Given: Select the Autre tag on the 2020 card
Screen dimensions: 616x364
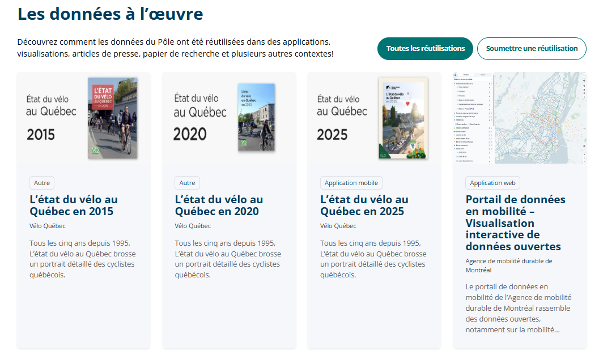Looking at the screenshot, I should click(x=187, y=183).
